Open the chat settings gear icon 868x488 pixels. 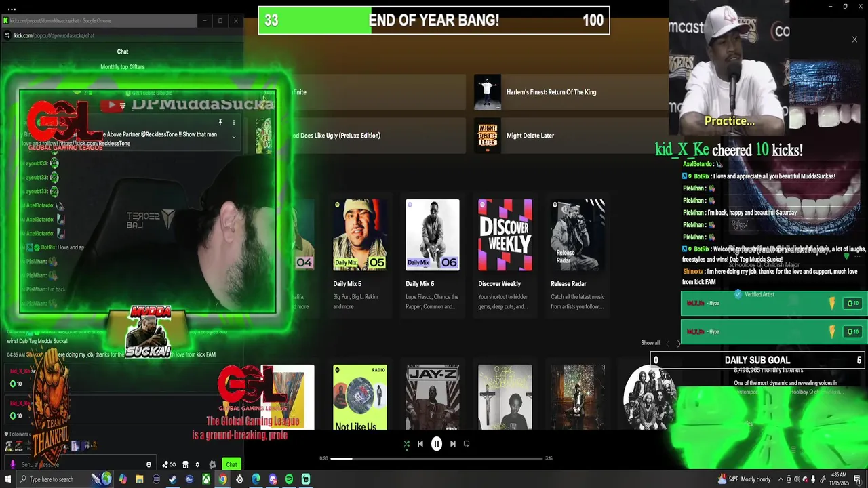(197, 464)
